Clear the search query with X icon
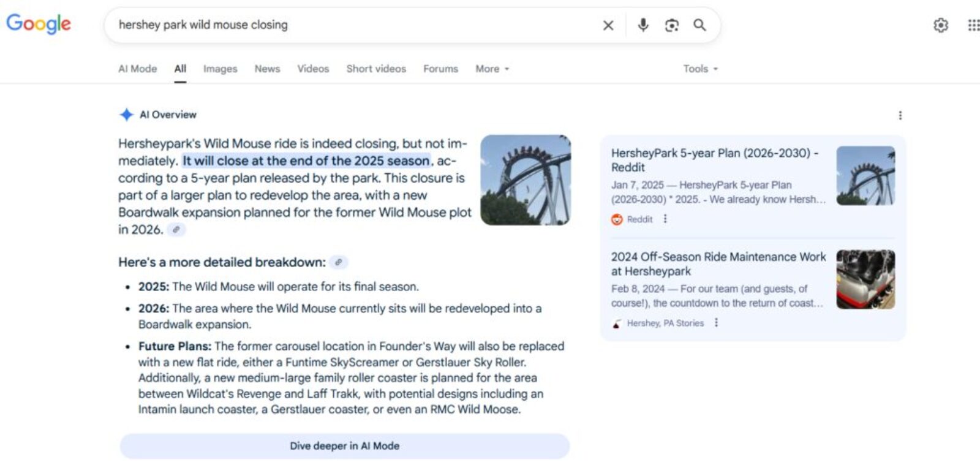Viewport: 980px width, 462px height. tap(608, 25)
